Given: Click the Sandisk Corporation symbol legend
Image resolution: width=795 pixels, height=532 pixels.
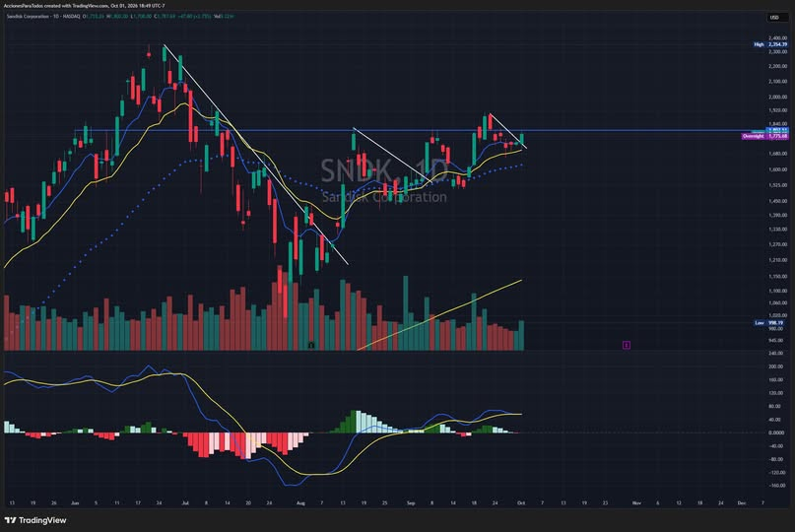Looking at the screenshot, I should (43, 16).
